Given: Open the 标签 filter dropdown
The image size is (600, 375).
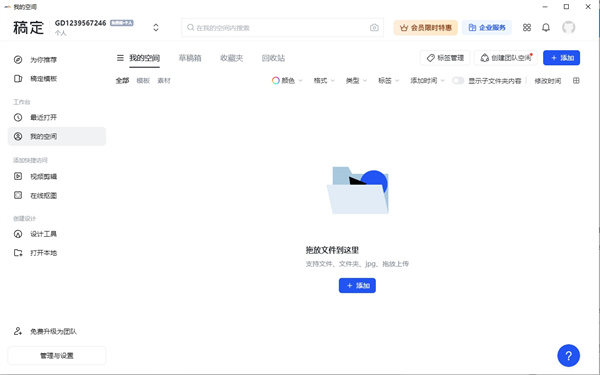Looking at the screenshot, I should tap(389, 81).
